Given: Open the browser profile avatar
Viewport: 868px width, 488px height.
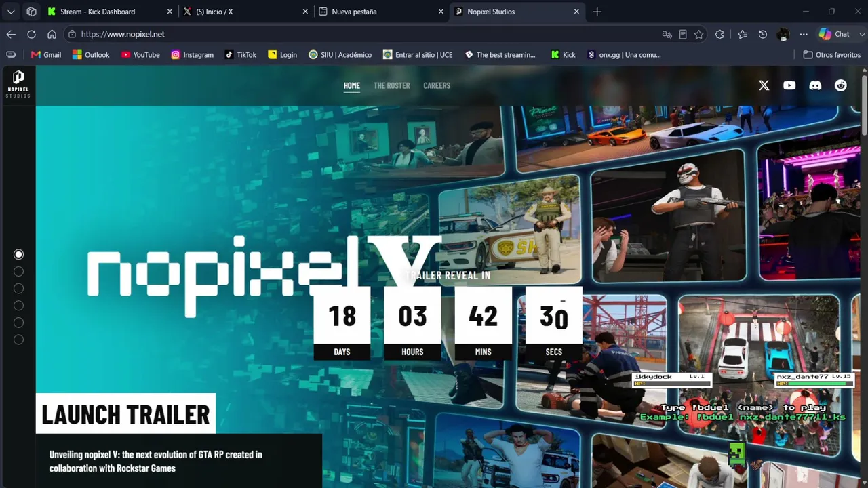Looking at the screenshot, I should pos(783,34).
